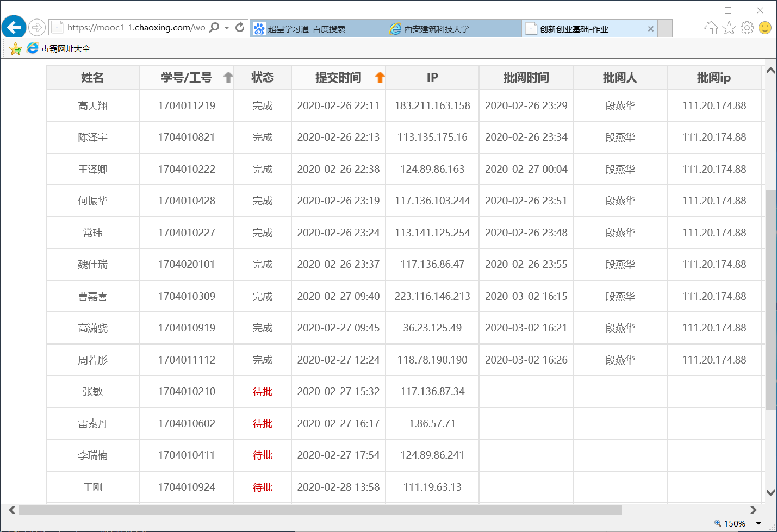Viewport: 777px width, 532px height.
Task: Click the 状态 column header
Action: click(262, 78)
